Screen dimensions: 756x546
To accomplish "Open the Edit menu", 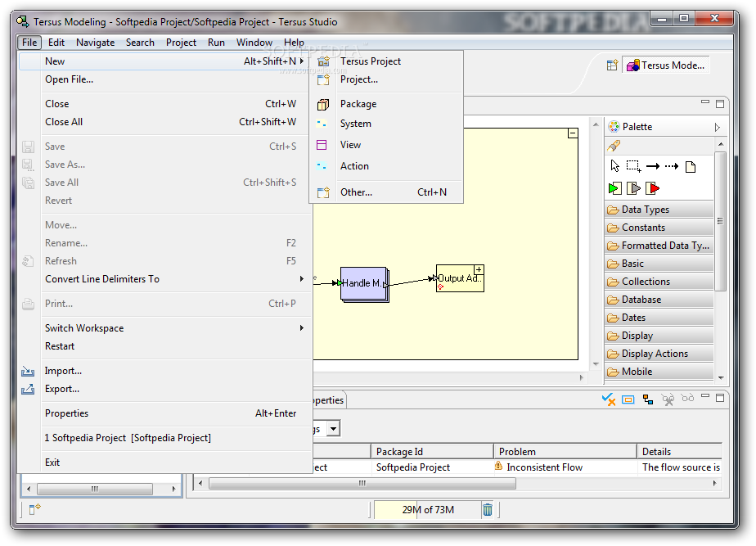I will (x=56, y=43).
